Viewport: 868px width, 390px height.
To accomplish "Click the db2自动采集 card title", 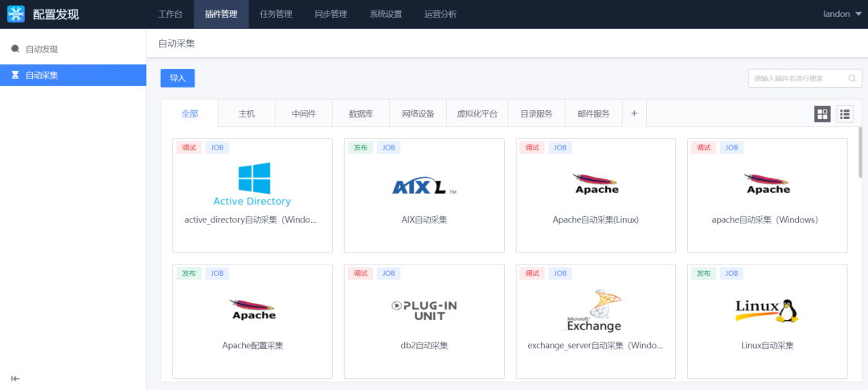I will (x=424, y=346).
